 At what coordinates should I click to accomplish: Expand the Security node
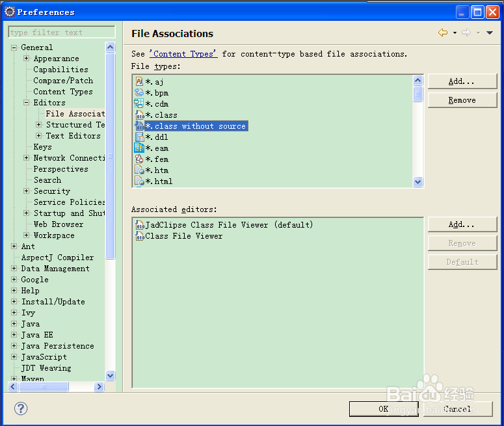(27, 191)
